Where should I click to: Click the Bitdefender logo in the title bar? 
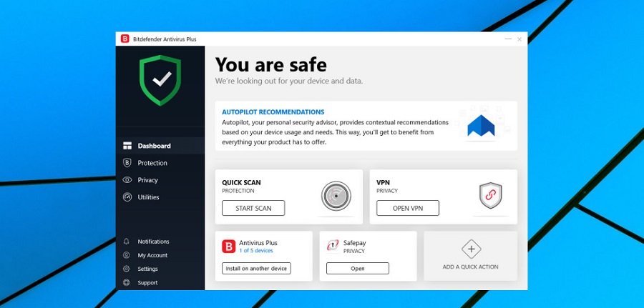(125, 39)
